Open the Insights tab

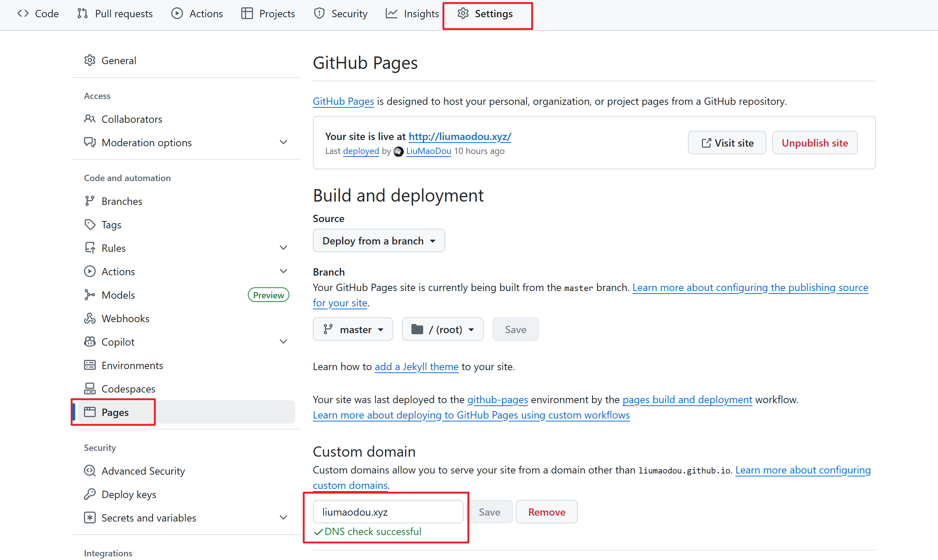[413, 14]
